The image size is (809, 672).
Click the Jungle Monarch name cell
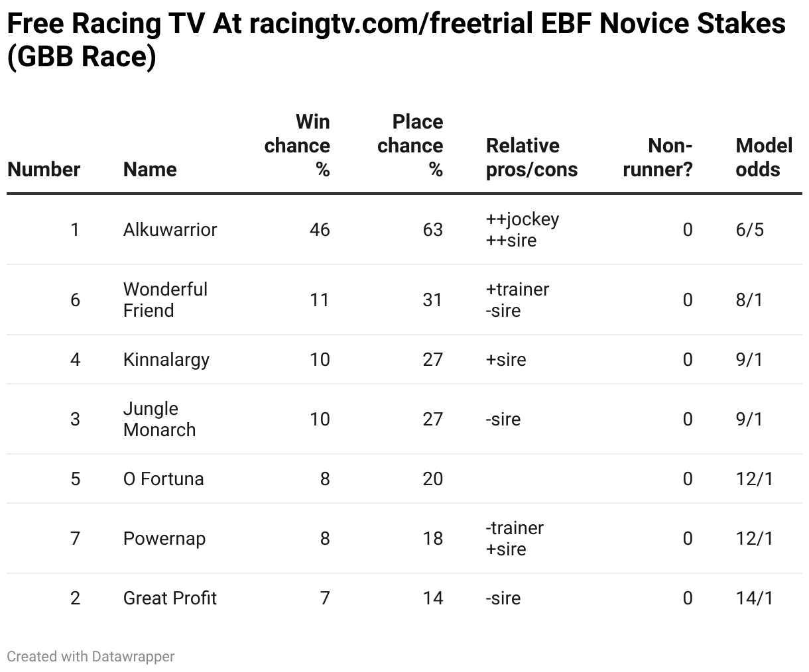click(x=159, y=419)
